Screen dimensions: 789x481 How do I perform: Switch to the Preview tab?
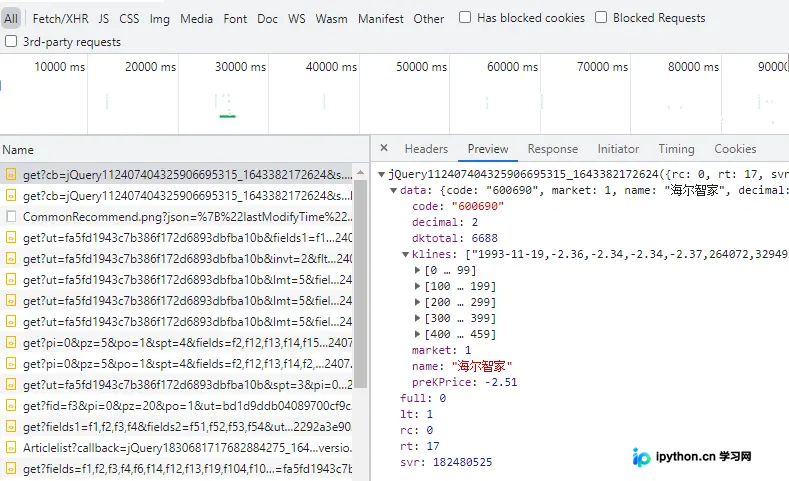tap(488, 149)
